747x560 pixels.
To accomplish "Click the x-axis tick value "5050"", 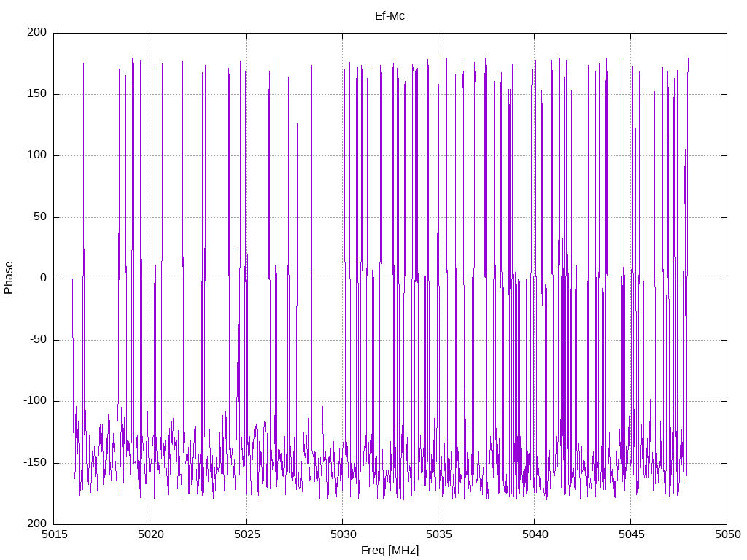I will click(727, 534).
